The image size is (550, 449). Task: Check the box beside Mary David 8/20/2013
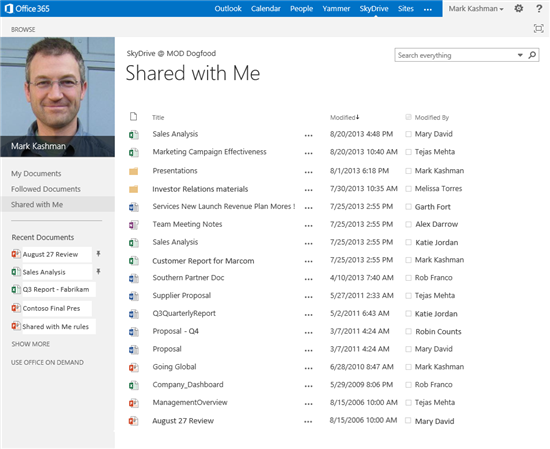point(408,134)
